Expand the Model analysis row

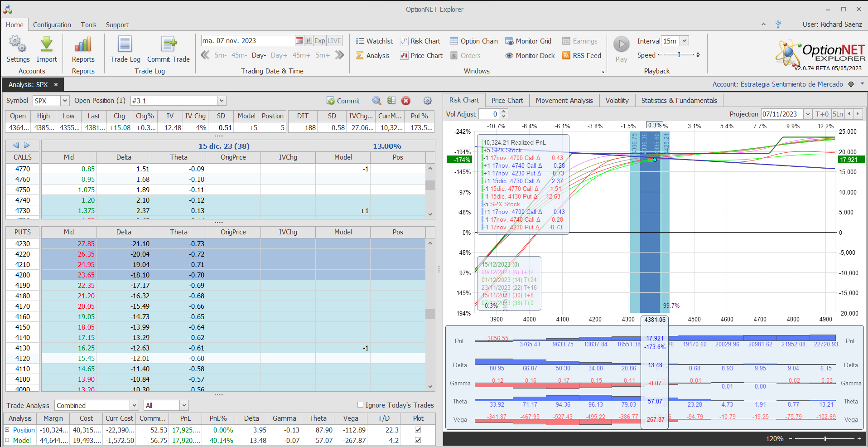[7, 440]
